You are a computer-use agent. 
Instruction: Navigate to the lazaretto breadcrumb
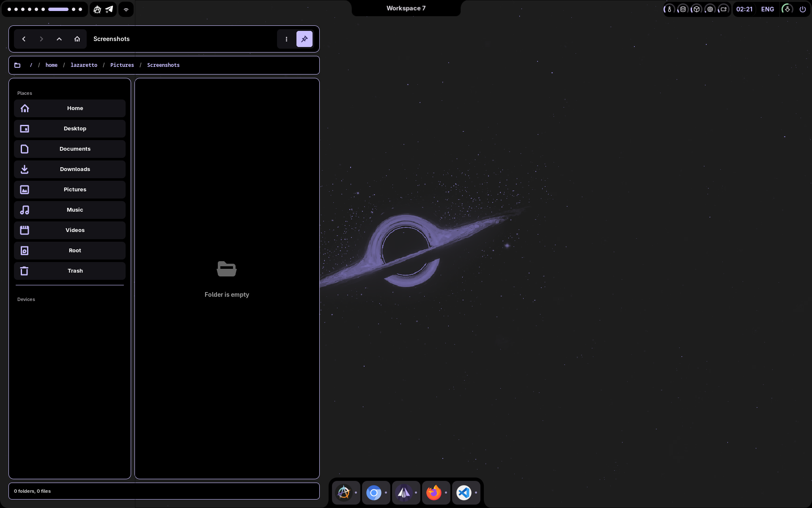click(x=84, y=65)
